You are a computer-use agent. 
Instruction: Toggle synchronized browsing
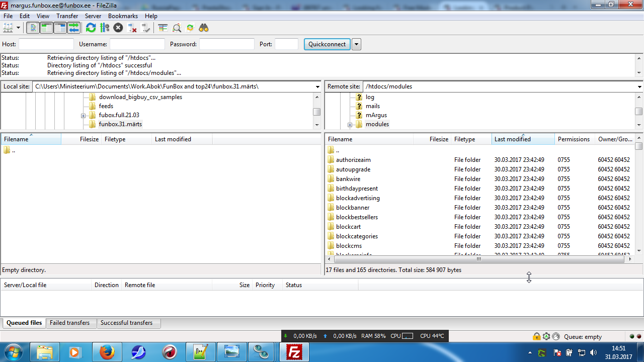point(190,28)
